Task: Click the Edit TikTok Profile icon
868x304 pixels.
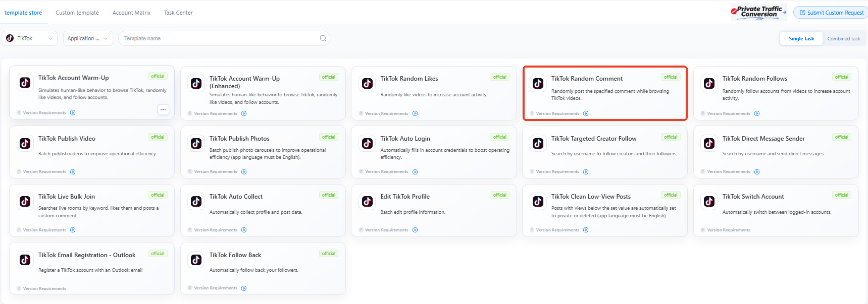Action: [x=367, y=201]
